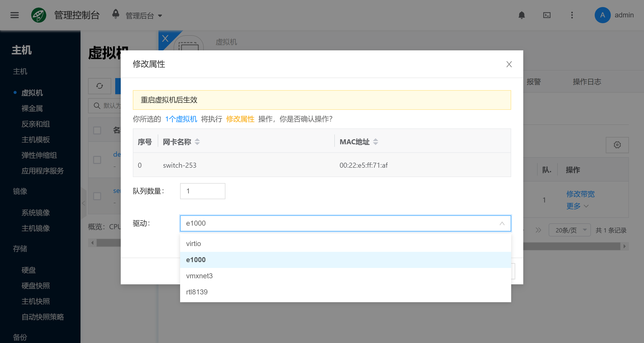Viewport: 644px width, 343px height.
Task: Click the MAC address 00:22:e5:ff:71:af
Action: pos(364,165)
